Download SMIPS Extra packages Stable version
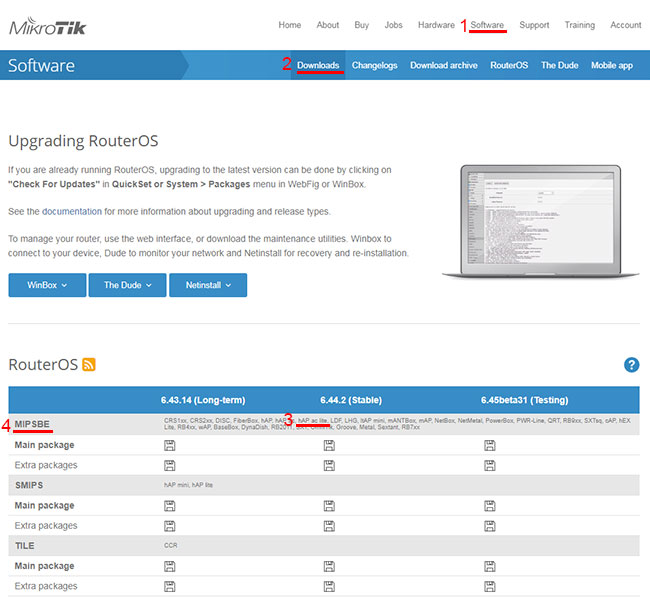This screenshot has width=650, height=597. point(329,526)
